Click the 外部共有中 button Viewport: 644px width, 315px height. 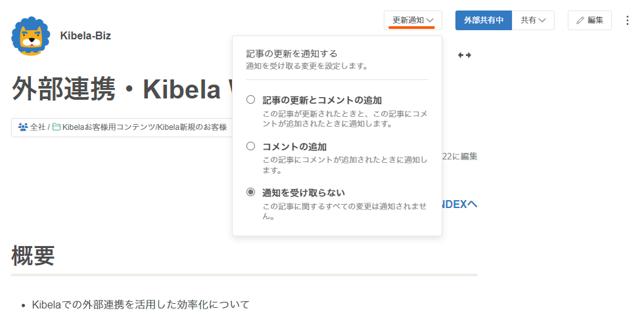click(x=483, y=20)
